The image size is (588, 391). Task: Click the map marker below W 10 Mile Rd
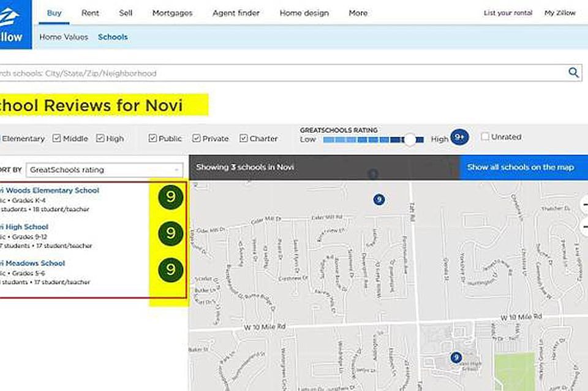(456, 357)
